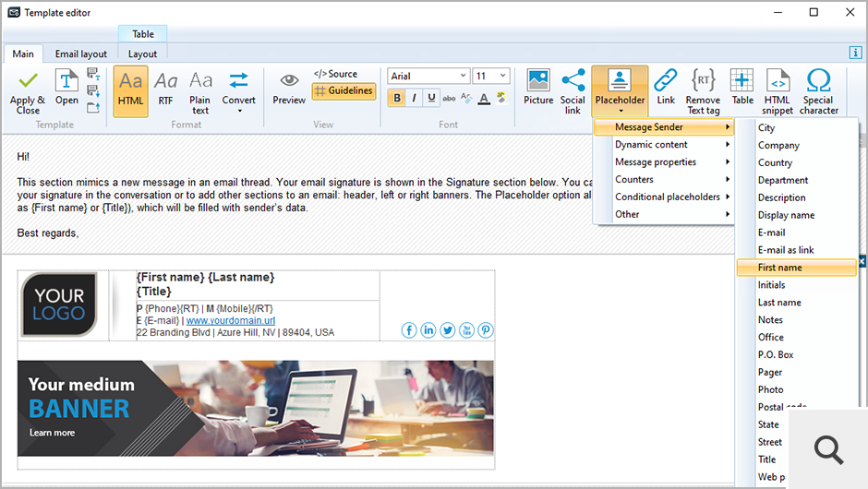This screenshot has width=868, height=489.
Task: Choose P.O. Box placeholder
Action: pyautogui.click(x=797, y=354)
